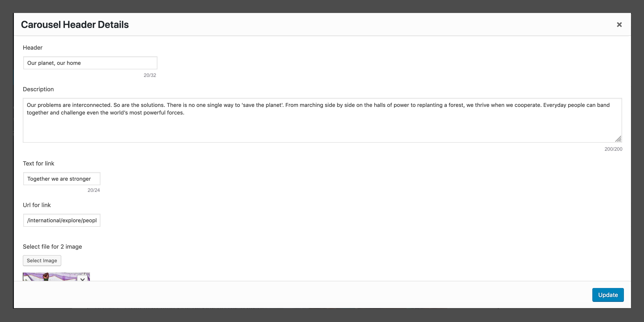Viewport: 644px width, 322px height.
Task: Click the Select Image button
Action: (42, 261)
